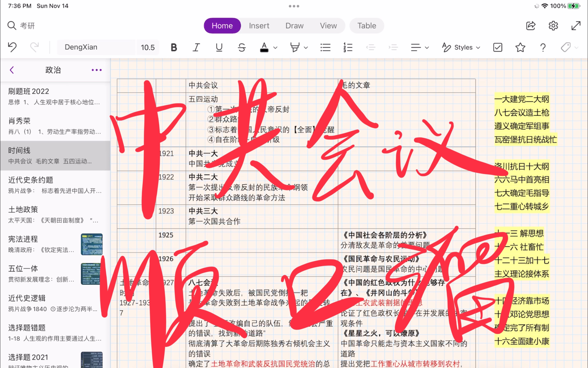Enter full screen mode with arrows icon
Viewport: 588px width, 368px height.
click(x=576, y=26)
